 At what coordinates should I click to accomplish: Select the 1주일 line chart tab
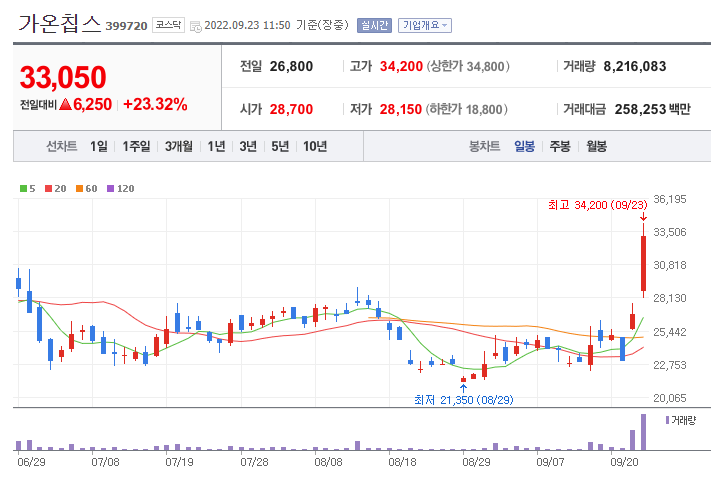(x=136, y=146)
